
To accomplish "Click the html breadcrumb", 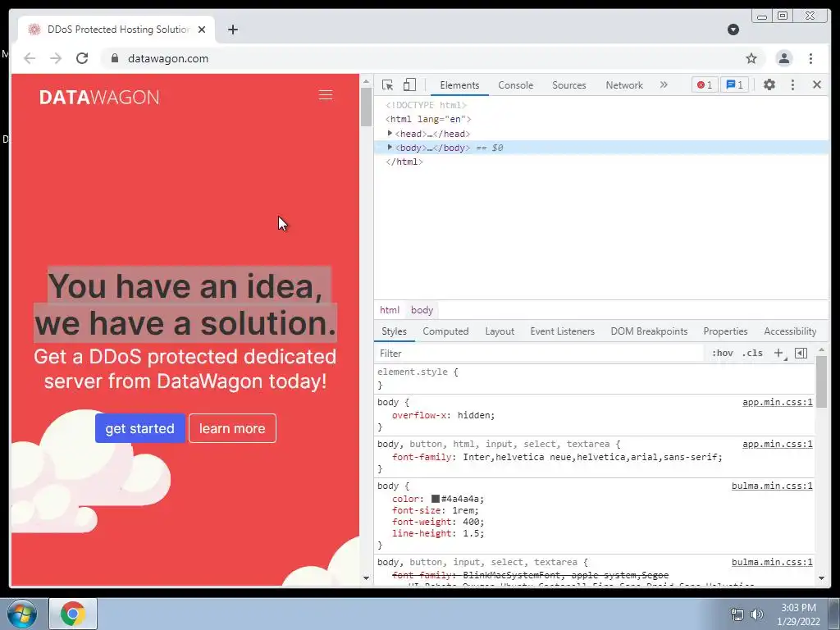I will [x=390, y=310].
